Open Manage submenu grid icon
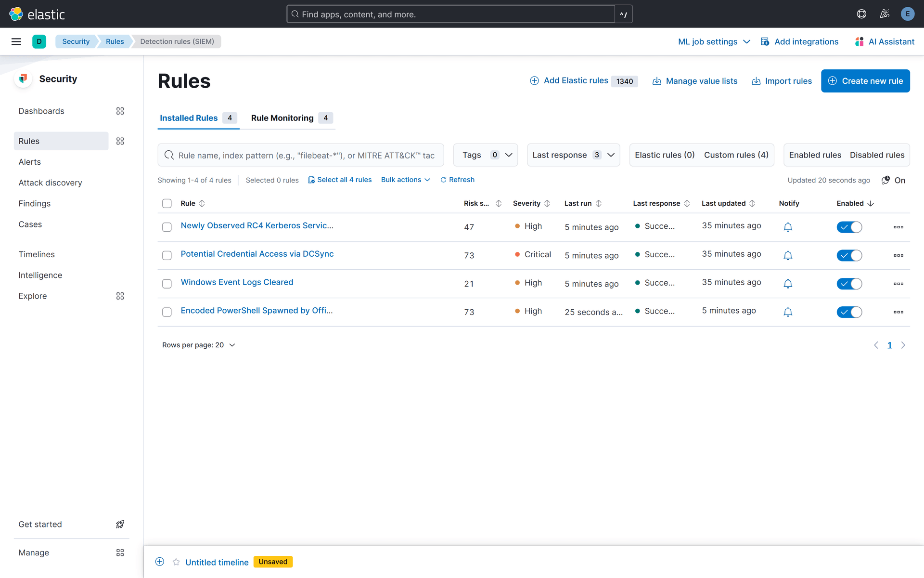This screenshot has width=924, height=578. coord(120,553)
